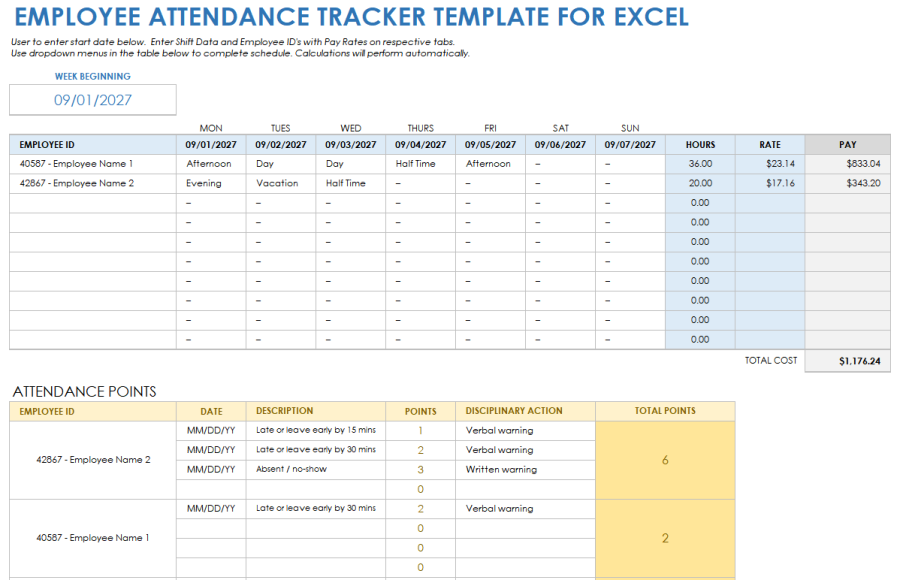Click the 09/04/2027 date header under THURS
This screenshot has height=580, width=900.
tap(421, 145)
